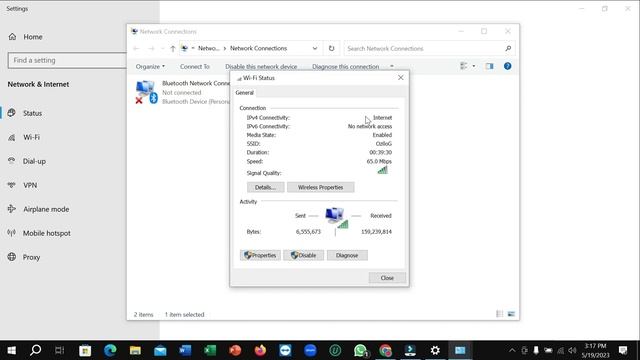Click the Find a setting search box

click(x=67, y=60)
